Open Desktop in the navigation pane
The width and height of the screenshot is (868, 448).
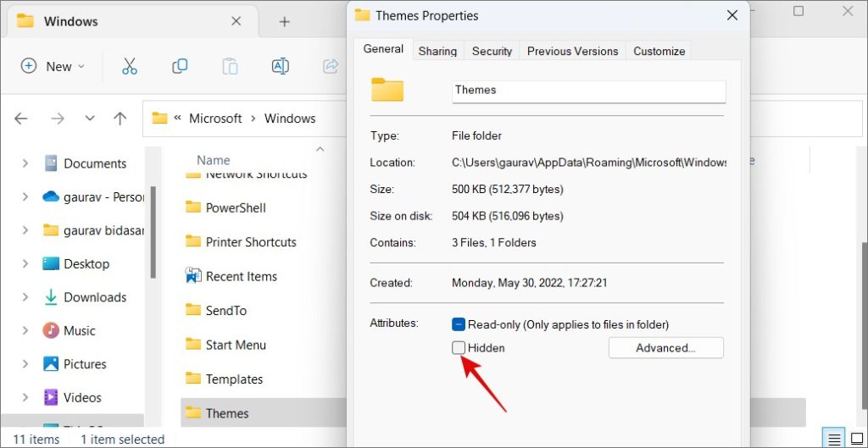[75, 264]
